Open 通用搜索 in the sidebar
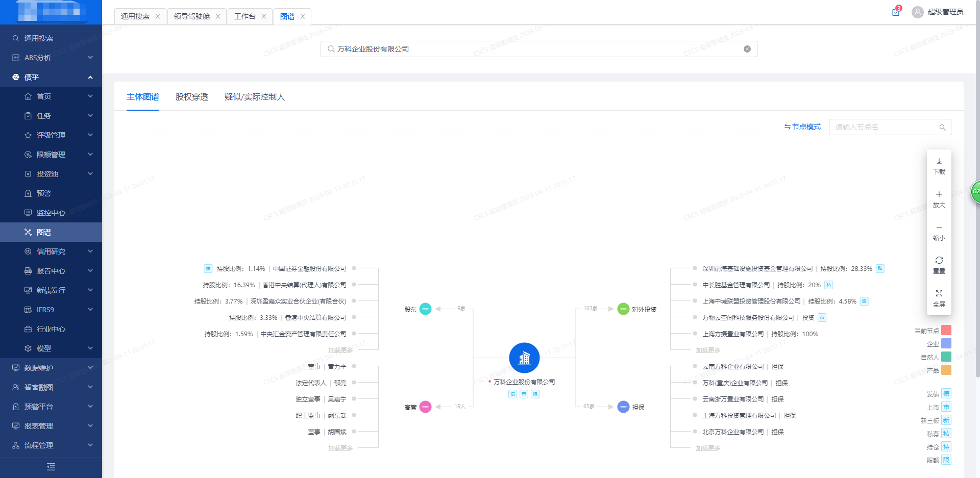This screenshot has width=980, height=478. click(x=51, y=38)
